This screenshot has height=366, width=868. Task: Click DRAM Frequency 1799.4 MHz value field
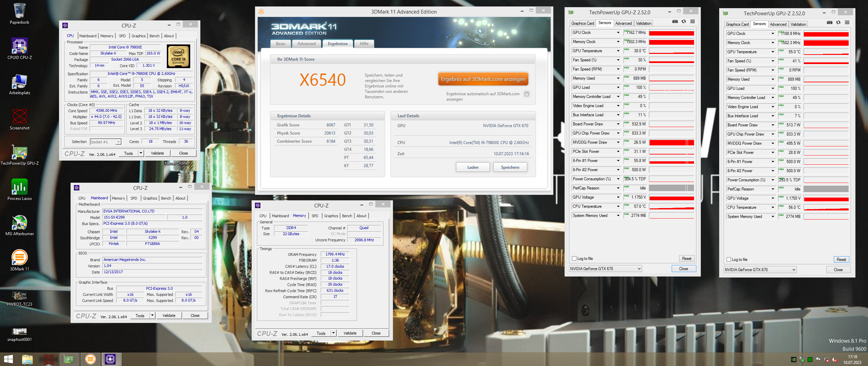(335, 254)
